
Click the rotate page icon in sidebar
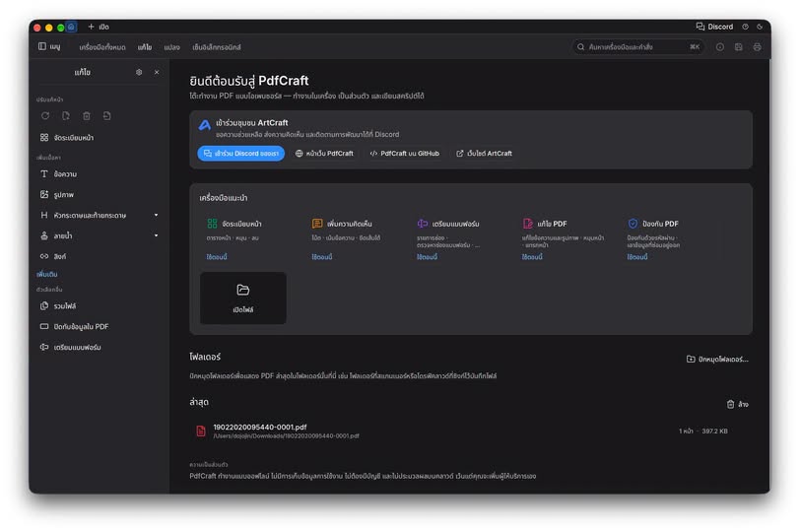45,116
